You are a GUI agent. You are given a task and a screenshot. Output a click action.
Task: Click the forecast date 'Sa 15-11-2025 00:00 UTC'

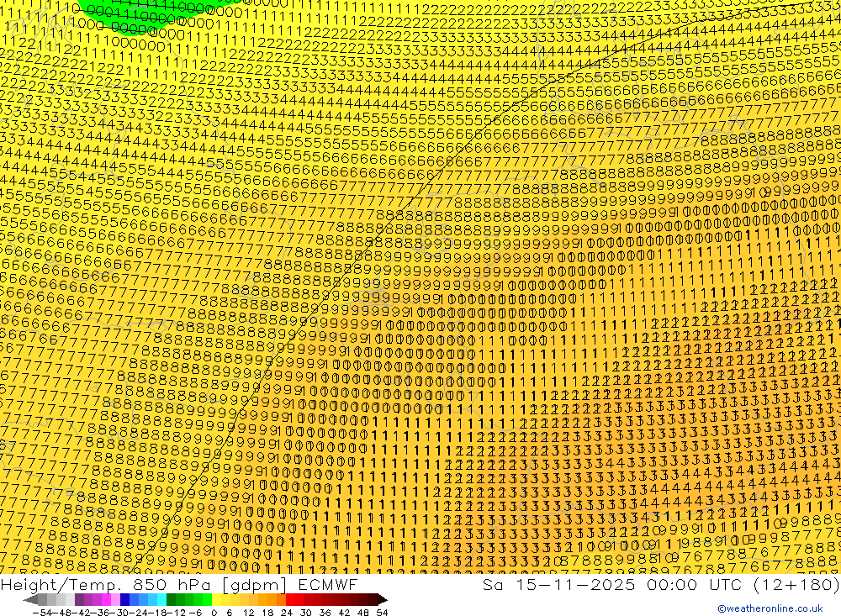(614, 584)
